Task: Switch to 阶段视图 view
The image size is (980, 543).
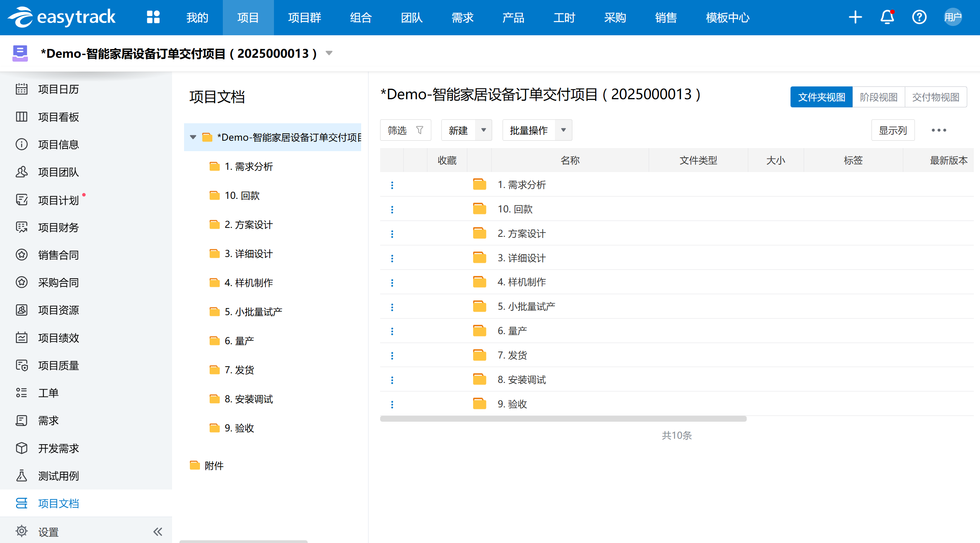Action: [x=878, y=97]
